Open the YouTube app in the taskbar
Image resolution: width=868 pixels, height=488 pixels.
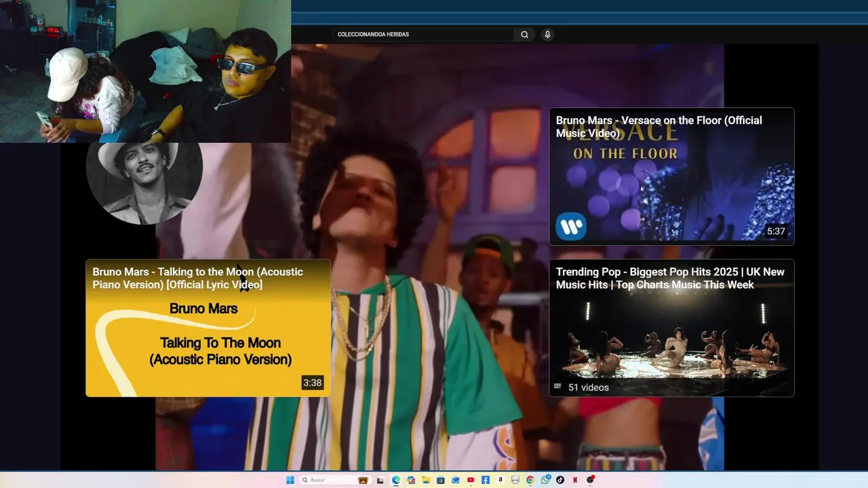click(471, 480)
